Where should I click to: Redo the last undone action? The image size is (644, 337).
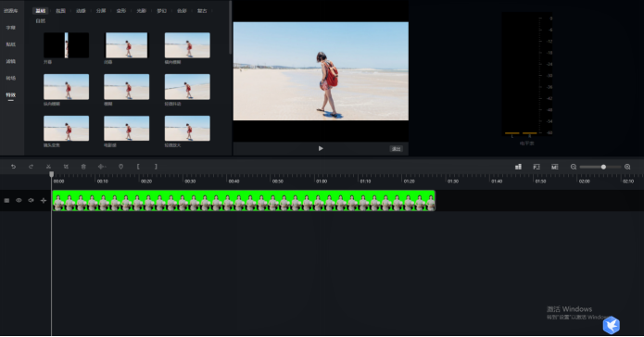[x=31, y=167]
